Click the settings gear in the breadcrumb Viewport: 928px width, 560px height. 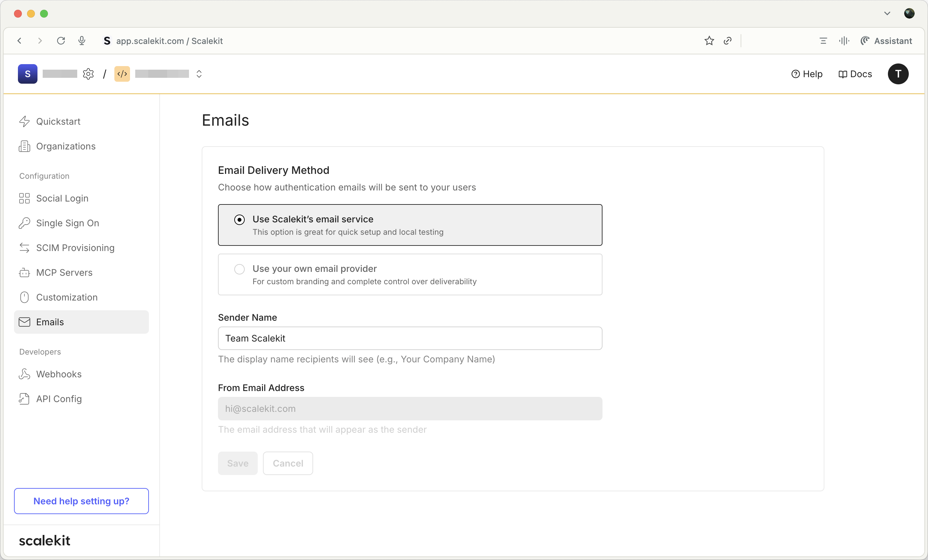pyautogui.click(x=88, y=74)
